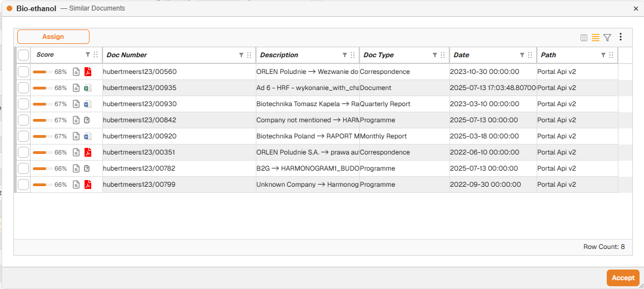This screenshot has width=644, height=289.
Task: Open preview icon for document 00560
Action: pos(76,72)
